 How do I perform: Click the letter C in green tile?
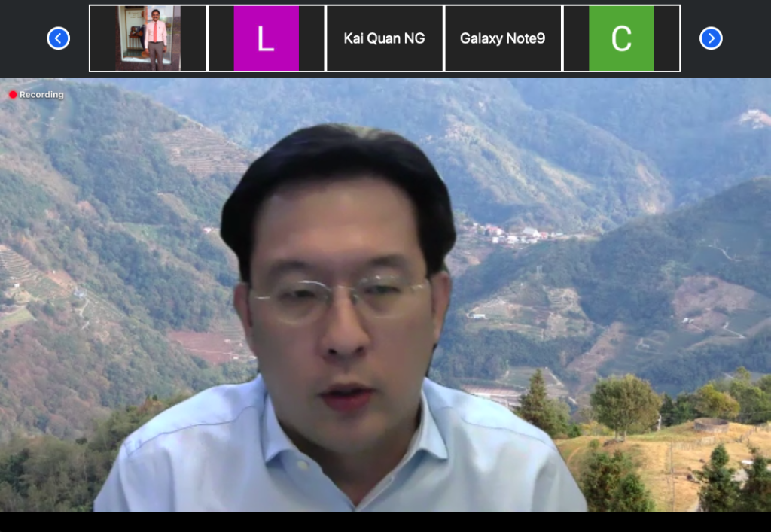(x=621, y=39)
